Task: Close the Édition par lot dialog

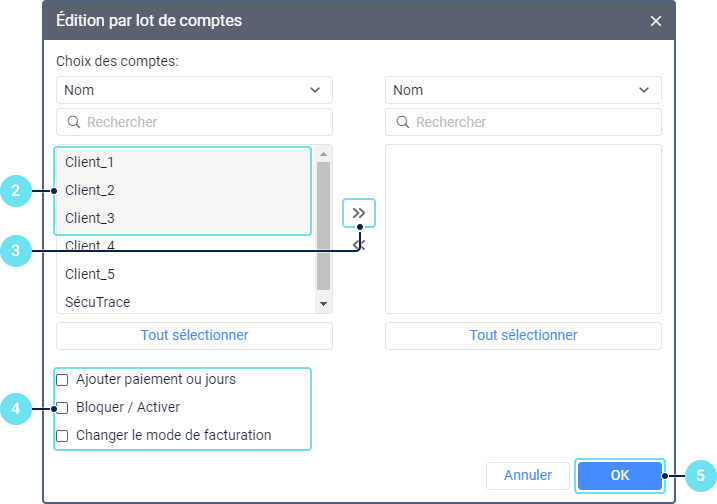Action: point(656,21)
